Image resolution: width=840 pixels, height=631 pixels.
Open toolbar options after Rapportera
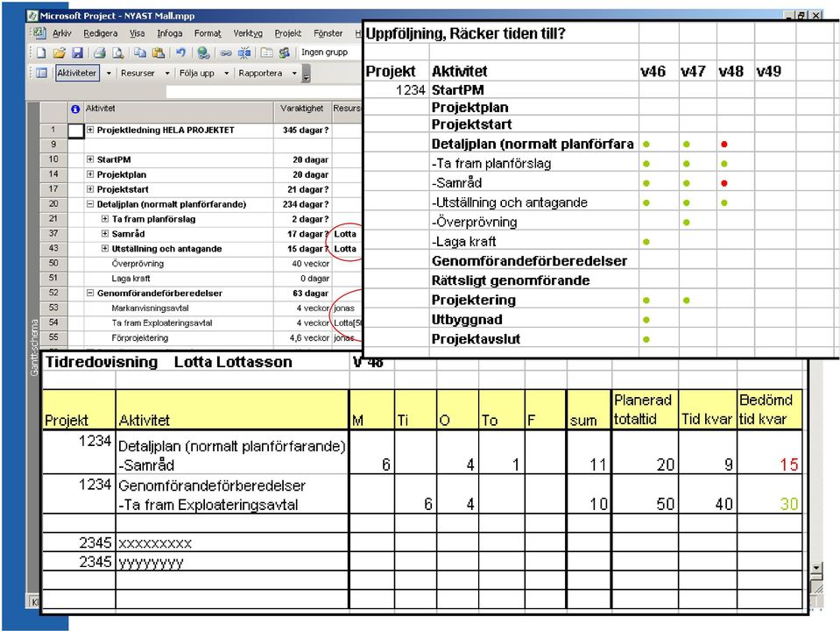[306, 74]
